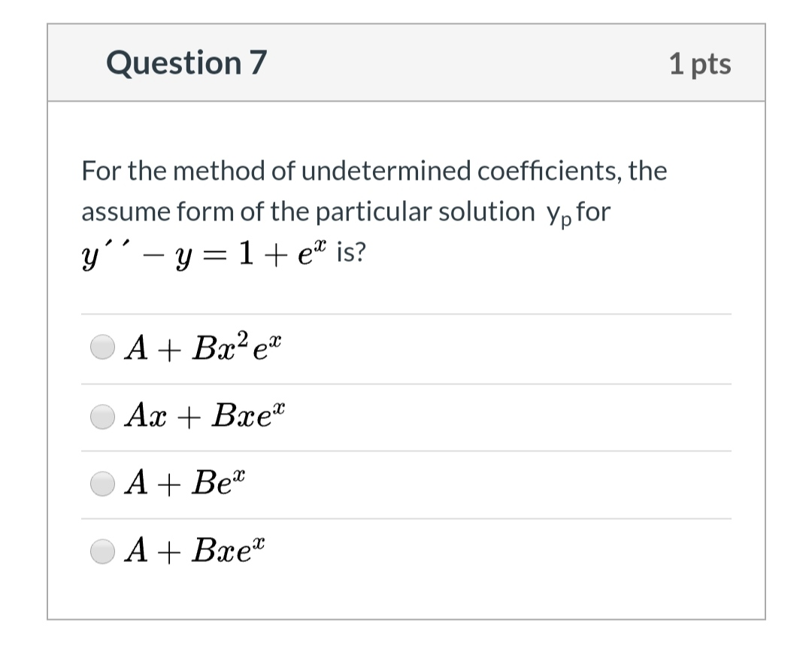812x647 pixels.
Task: Select the answer choice A + Beˣ
Action: pyautogui.click(x=103, y=483)
